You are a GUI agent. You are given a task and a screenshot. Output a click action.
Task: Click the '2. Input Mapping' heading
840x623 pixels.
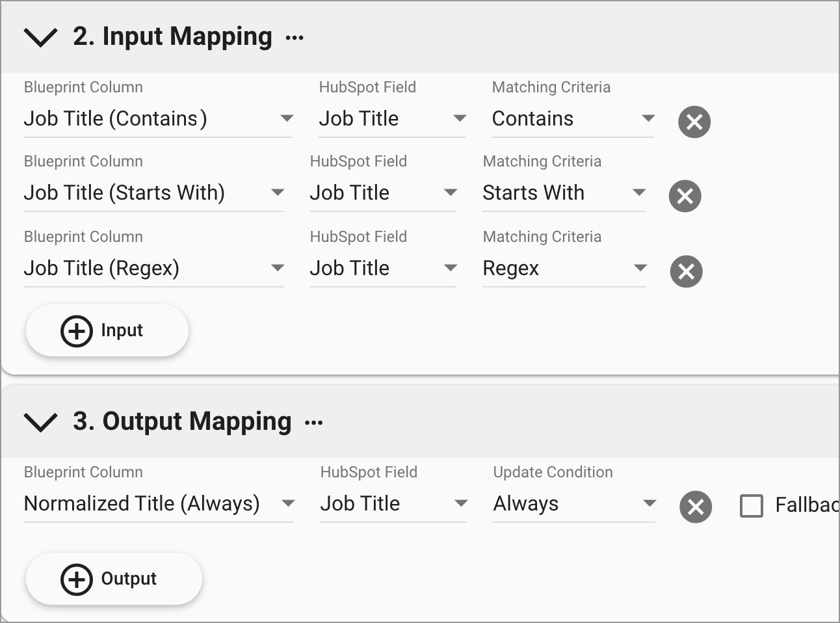[x=172, y=36]
